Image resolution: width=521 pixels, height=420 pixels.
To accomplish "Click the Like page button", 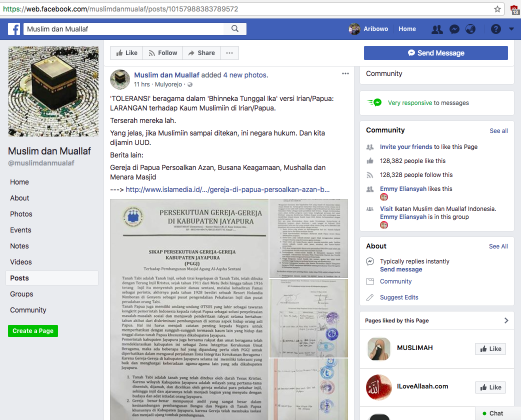I will pyautogui.click(x=126, y=53).
